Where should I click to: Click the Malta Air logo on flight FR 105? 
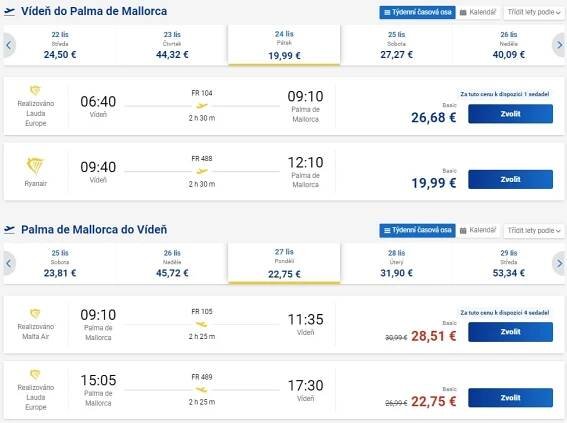click(x=35, y=313)
